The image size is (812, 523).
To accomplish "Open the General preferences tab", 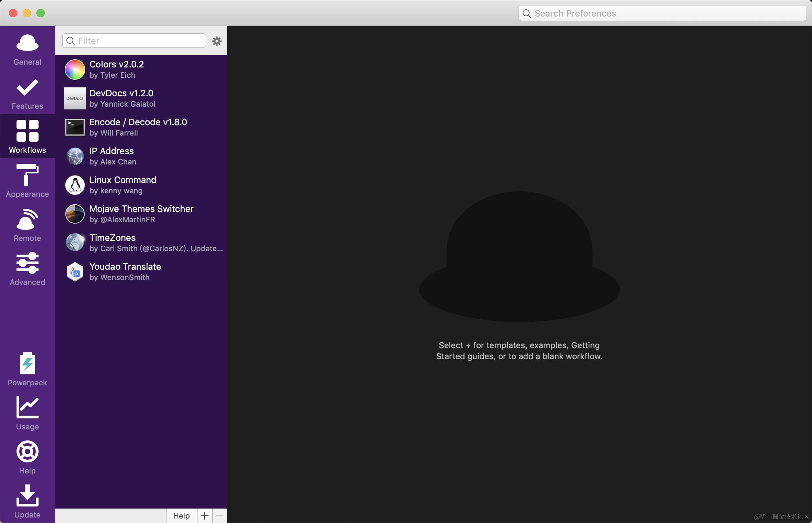I will [27, 49].
